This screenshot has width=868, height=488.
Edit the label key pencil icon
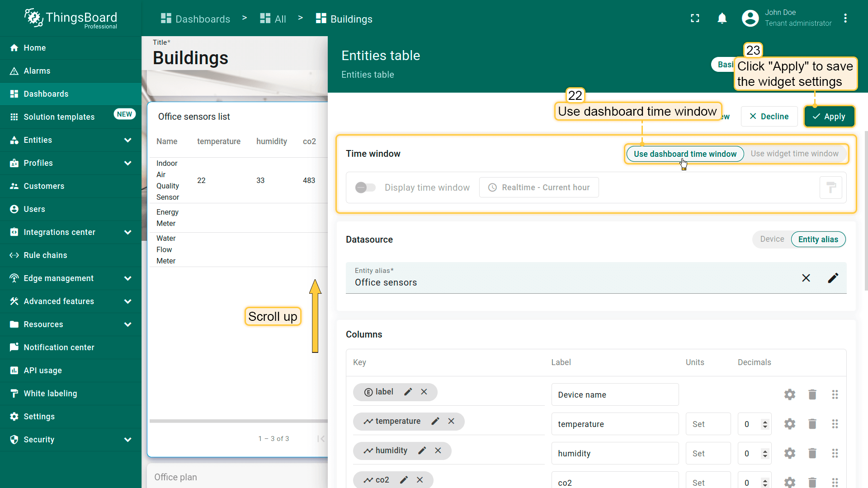pyautogui.click(x=408, y=392)
